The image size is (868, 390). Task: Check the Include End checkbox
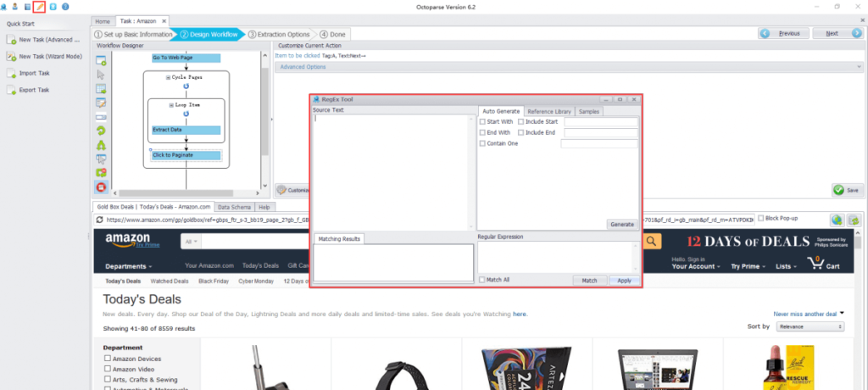click(x=521, y=132)
